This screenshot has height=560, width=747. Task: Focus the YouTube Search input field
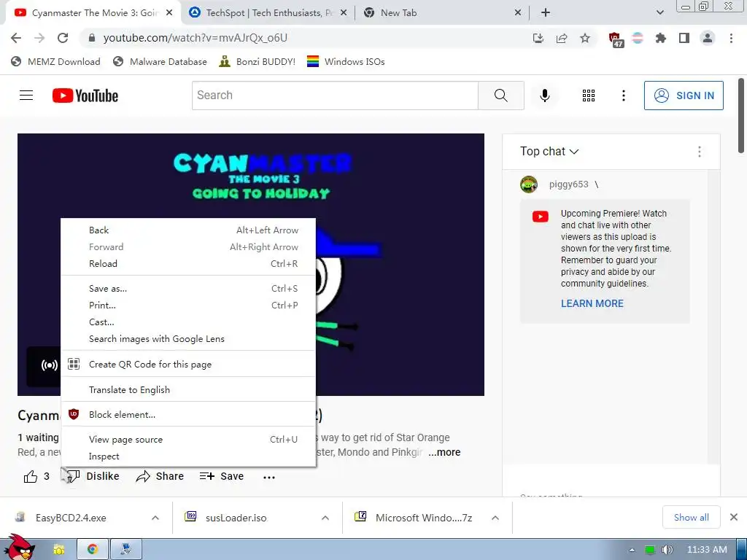(335, 96)
